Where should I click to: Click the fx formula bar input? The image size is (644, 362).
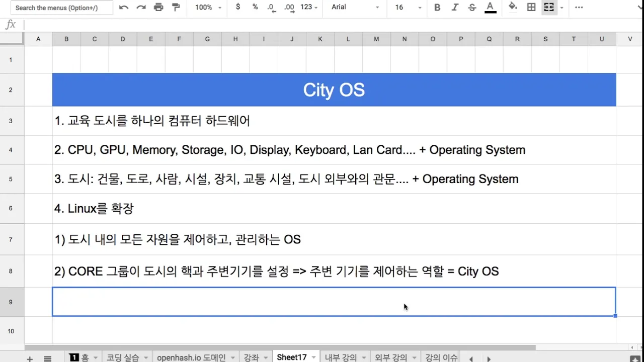tap(332, 25)
